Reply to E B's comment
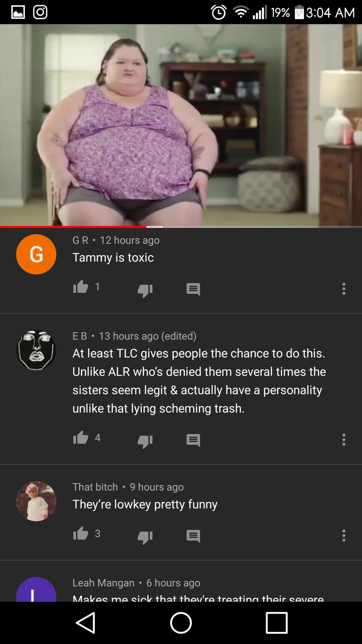The height and width of the screenshot is (644, 362). 193,441
